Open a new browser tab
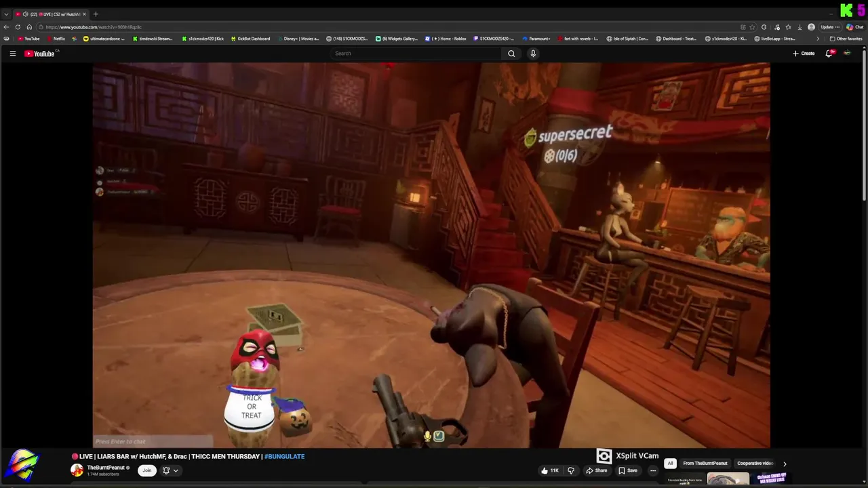 96,14
